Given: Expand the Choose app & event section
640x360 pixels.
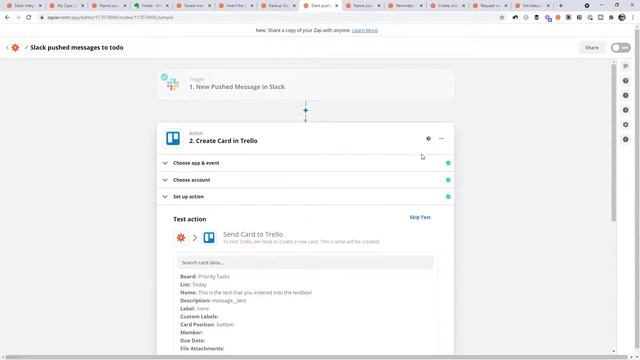Looking at the screenshot, I should [305, 163].
